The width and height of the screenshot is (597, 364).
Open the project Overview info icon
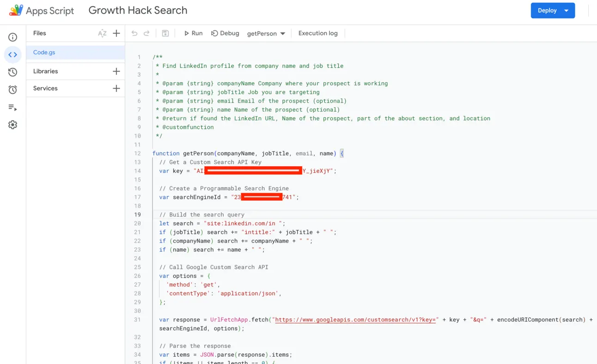(x=13, y=37)
